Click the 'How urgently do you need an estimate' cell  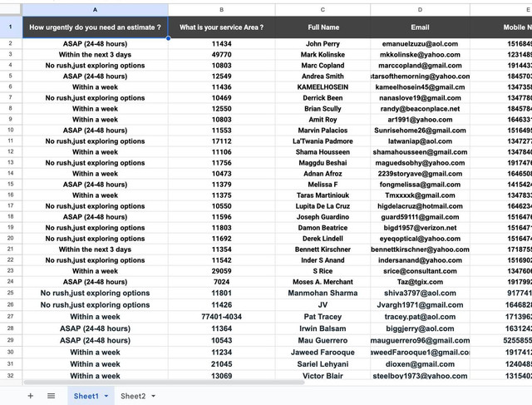tap(95, 27)
